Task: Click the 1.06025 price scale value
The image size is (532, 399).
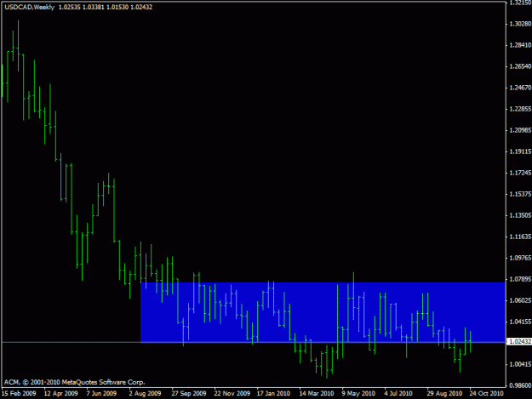Action: click(x=520, y=300)
